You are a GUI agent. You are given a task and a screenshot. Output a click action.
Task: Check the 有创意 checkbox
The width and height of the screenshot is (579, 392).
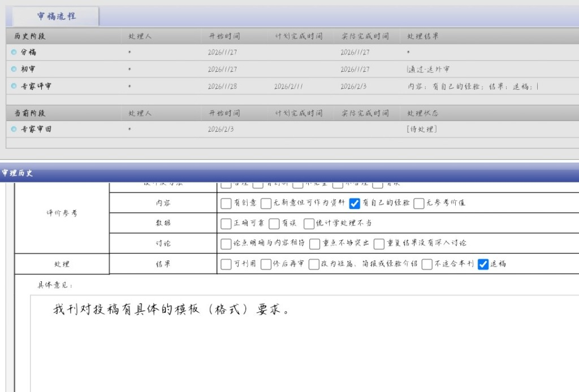(x=226, y=203)
